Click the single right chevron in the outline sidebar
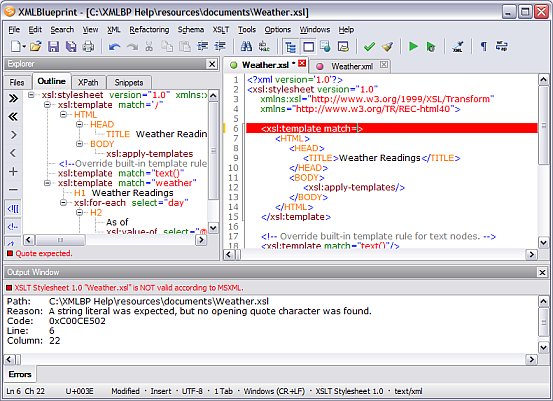 pos(13,135)
